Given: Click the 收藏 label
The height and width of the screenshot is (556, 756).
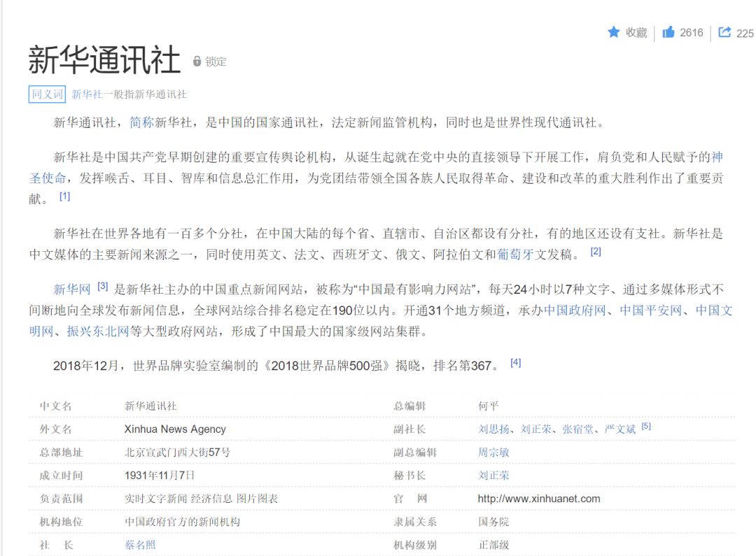Looking at the screenshot, I should (x=636, y=33).
